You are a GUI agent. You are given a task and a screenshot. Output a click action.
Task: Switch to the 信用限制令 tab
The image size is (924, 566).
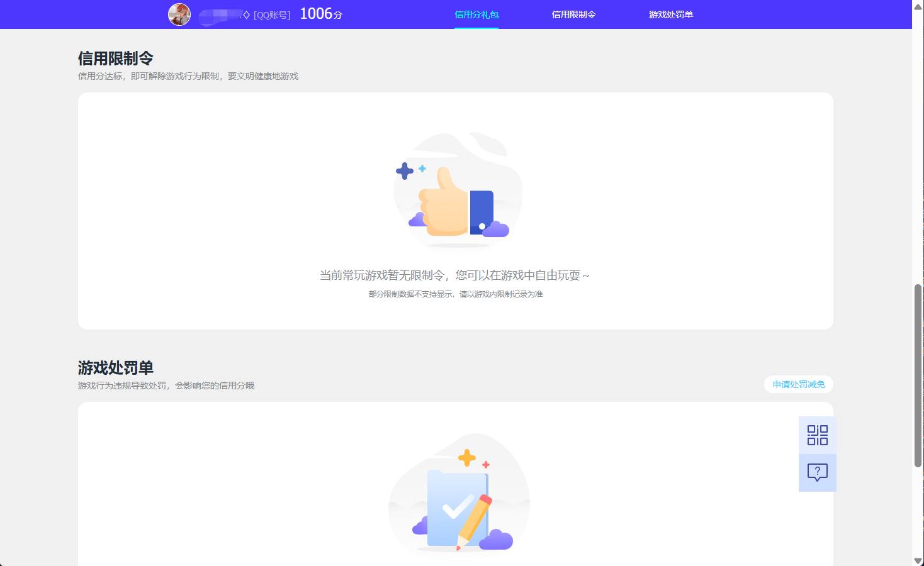coord(573,14)
